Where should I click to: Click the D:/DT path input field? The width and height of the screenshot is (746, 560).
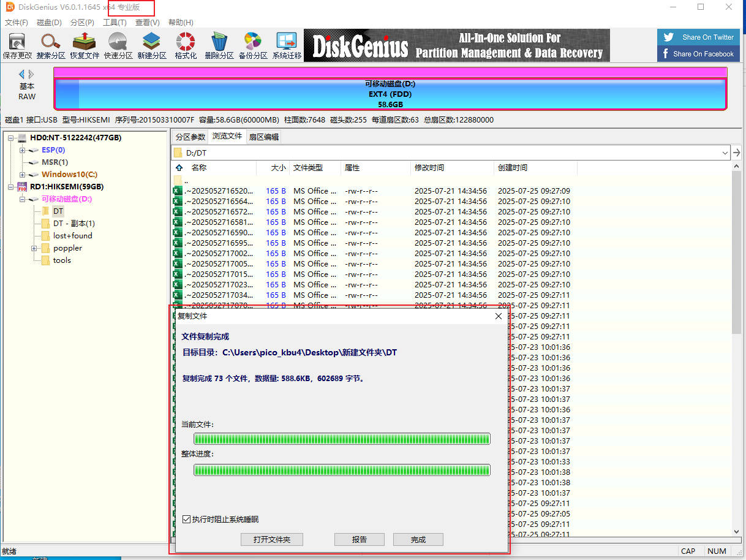(x=451, y=153)
